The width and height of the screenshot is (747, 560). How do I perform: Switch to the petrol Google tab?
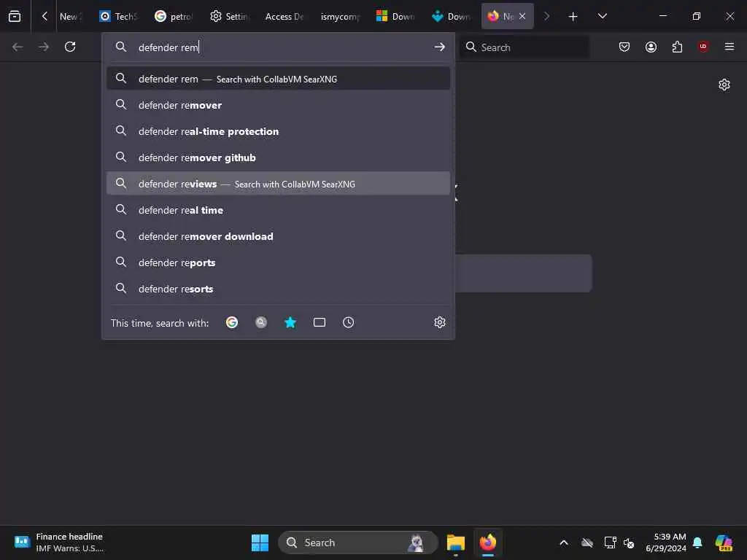(174, 16)
